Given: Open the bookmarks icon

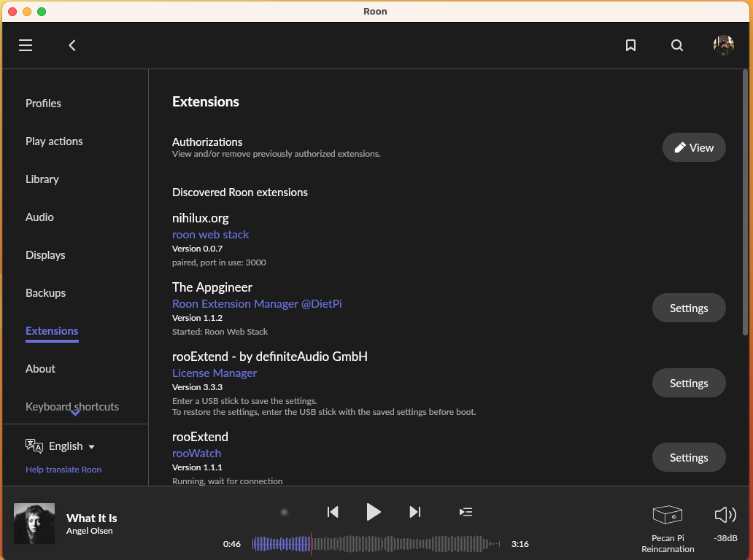Looking at the screenshot, I should point(630,45).
